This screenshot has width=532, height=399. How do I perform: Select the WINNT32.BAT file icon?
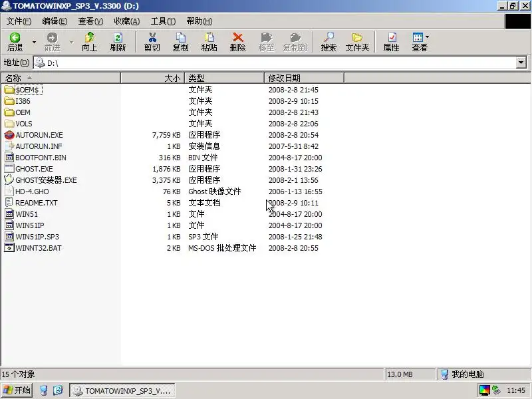pyautogui.click(x=9, y=248)
